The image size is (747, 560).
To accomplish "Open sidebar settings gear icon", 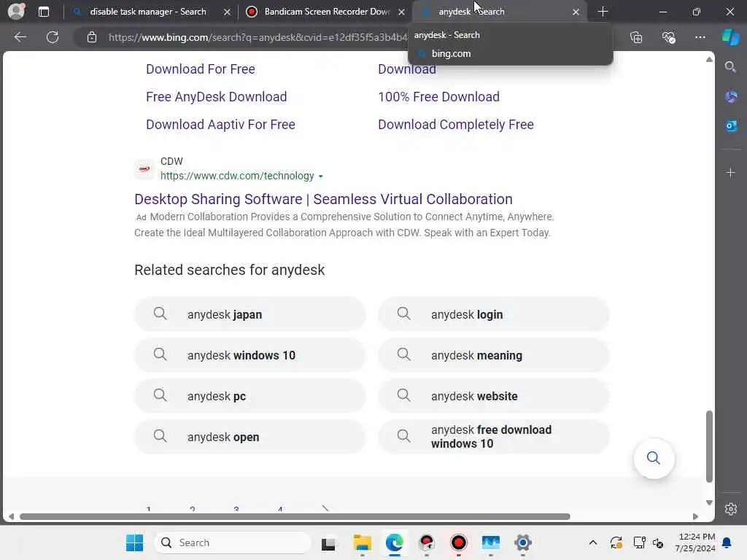I will point(731,509).
